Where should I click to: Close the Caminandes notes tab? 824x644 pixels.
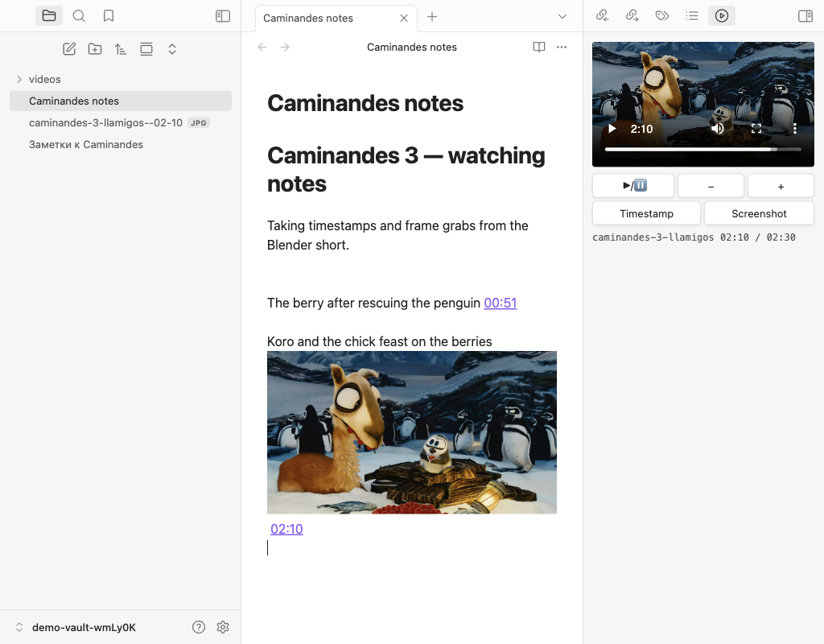click(x=404, y=18)
